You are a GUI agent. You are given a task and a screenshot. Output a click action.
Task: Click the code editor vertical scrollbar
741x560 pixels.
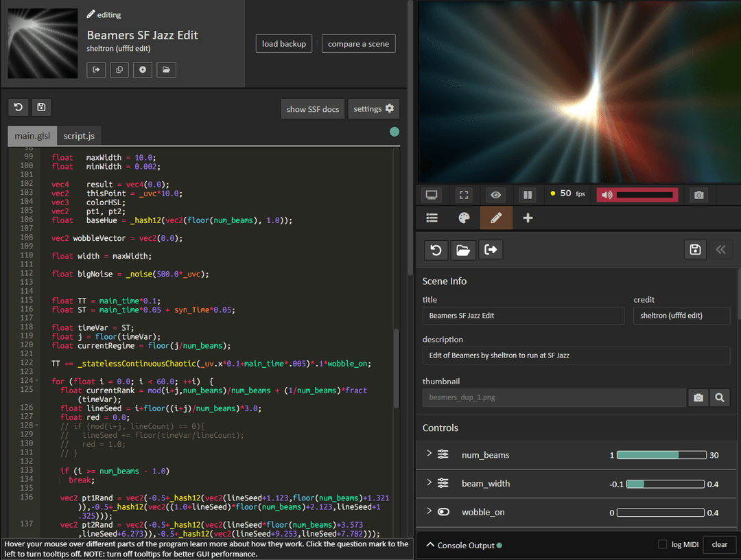396,369
